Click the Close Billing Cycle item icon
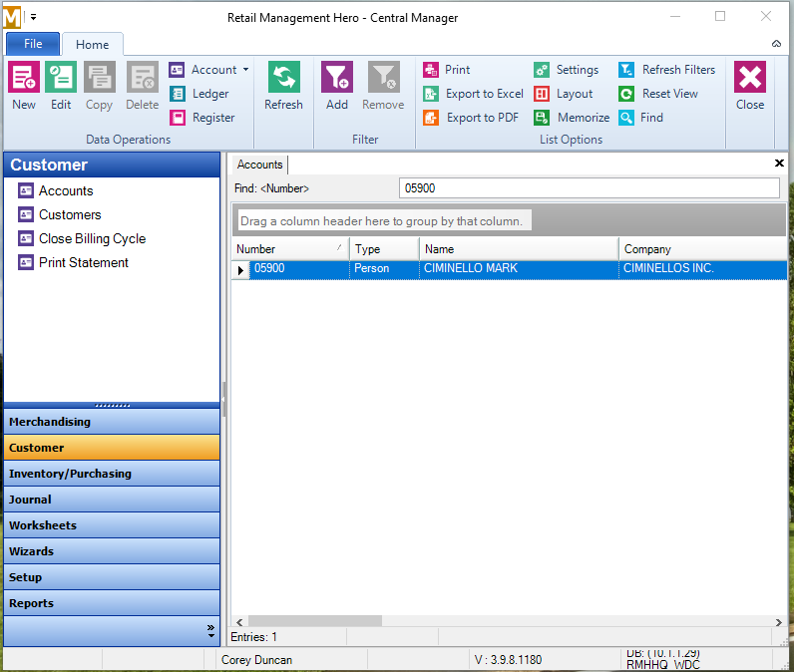The height and width of the screenshot is (672, 794). coord(26,238)
